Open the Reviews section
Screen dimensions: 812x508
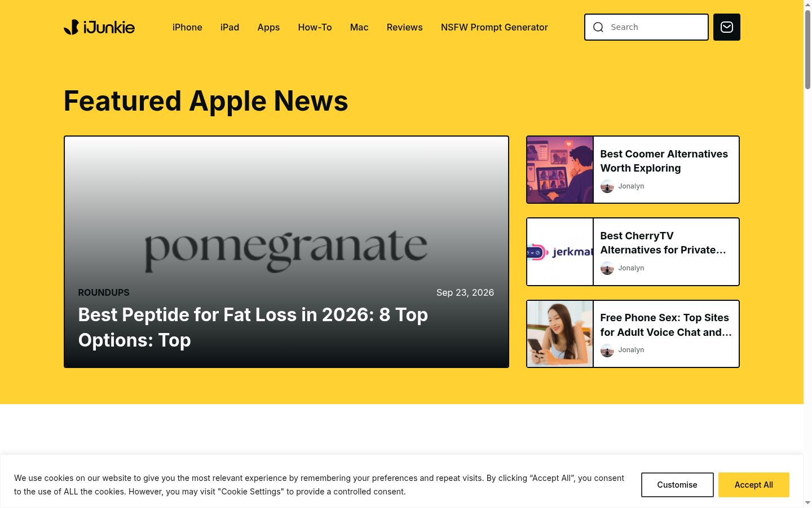pyautogui.click(x=405, y=27)
